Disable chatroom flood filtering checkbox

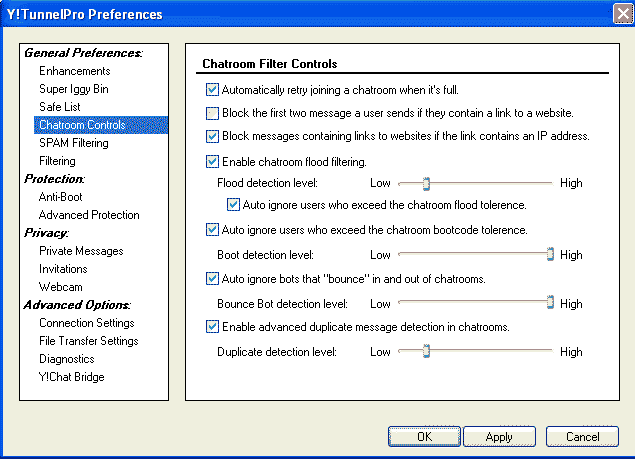(212, 162)
